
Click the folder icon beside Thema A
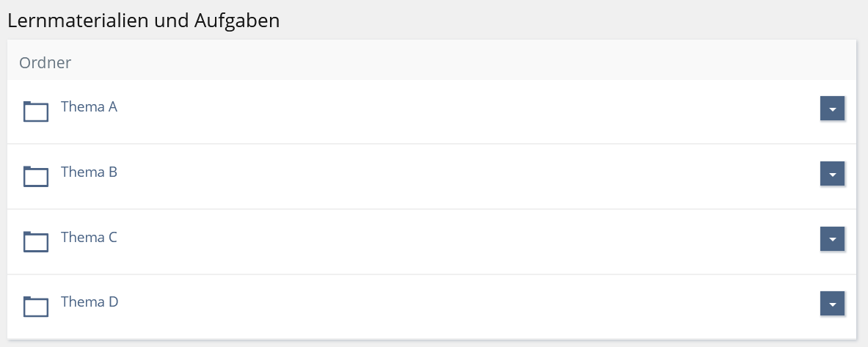coord(36,111)
